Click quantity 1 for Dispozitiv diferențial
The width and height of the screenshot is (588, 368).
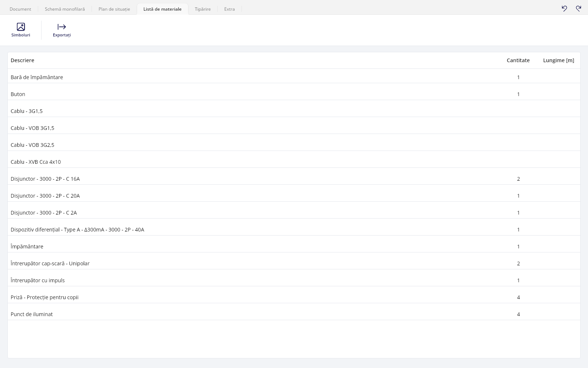coord(519,230)
